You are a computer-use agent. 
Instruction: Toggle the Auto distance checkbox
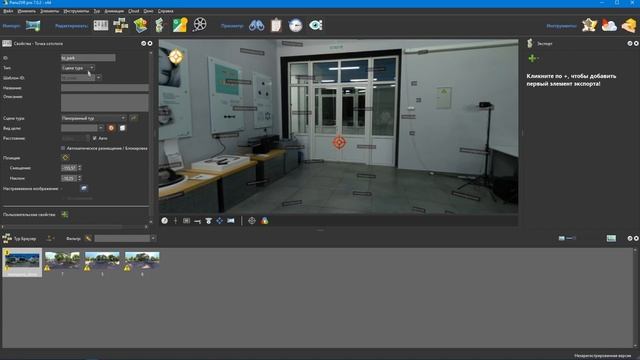(x=95, y=138)
